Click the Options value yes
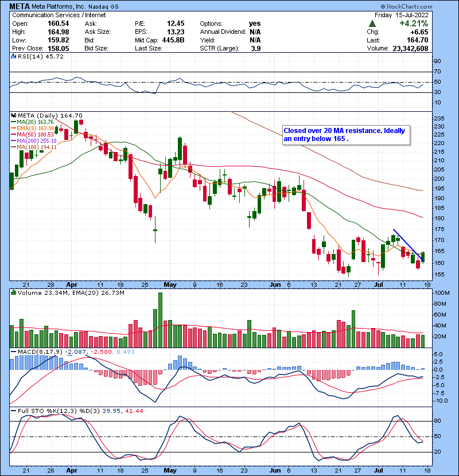This screenshot has width=459, height=476. tap(255, 24)
